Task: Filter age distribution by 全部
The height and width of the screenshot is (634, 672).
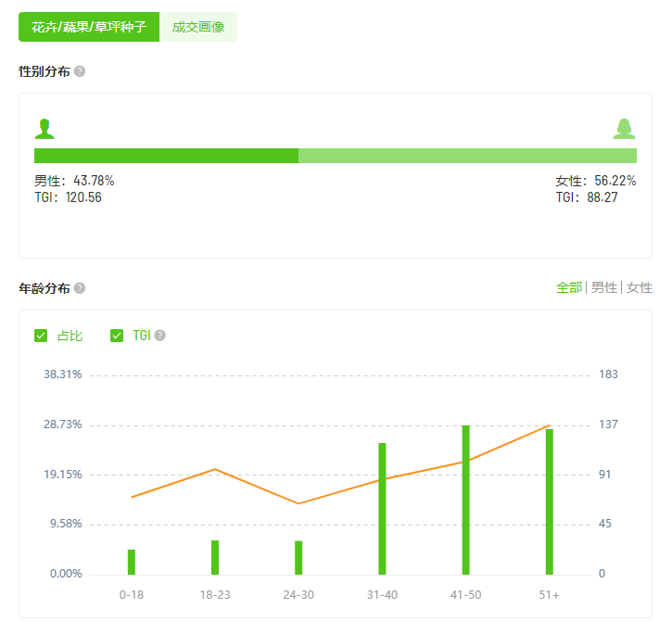Action: click(x=569, y=287)
